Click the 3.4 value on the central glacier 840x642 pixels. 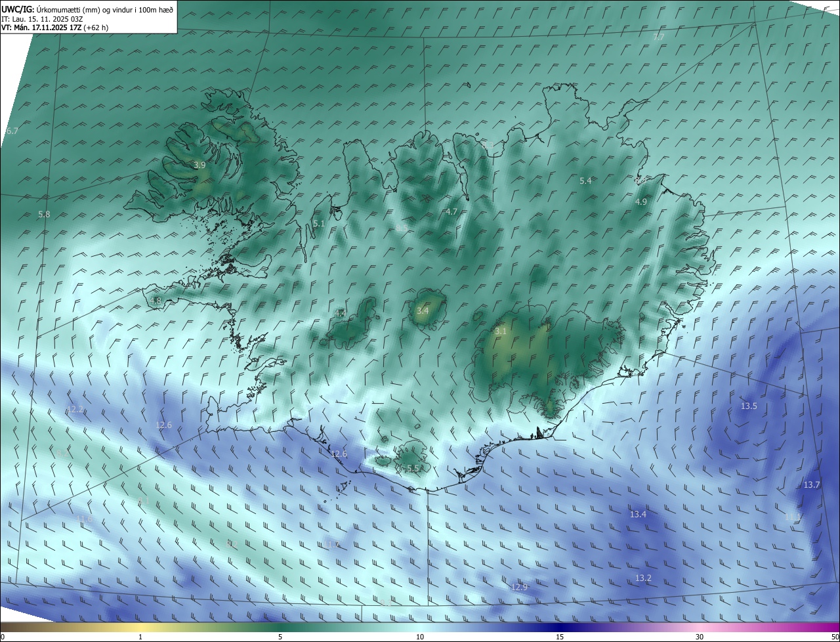click(423, 310)
